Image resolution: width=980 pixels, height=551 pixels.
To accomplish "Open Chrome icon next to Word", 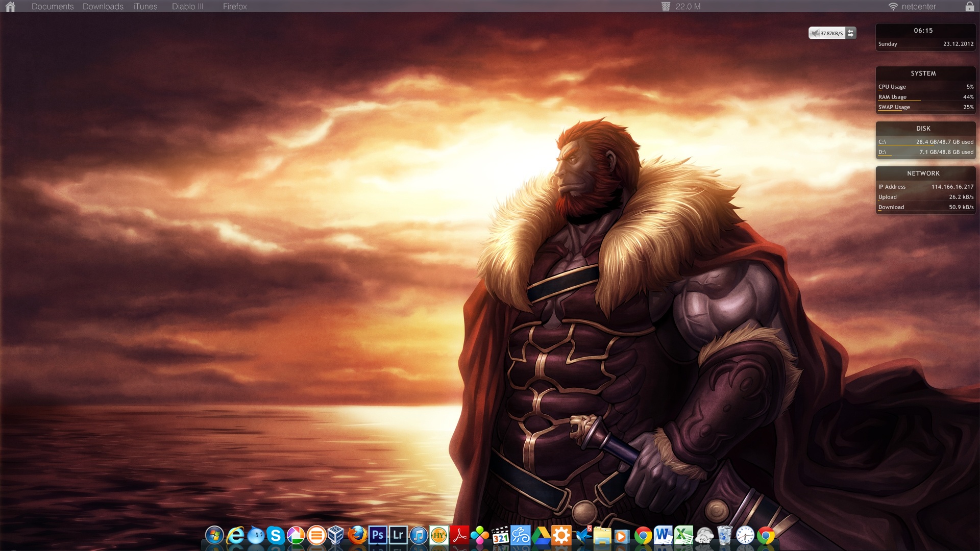I will [643, 536].
